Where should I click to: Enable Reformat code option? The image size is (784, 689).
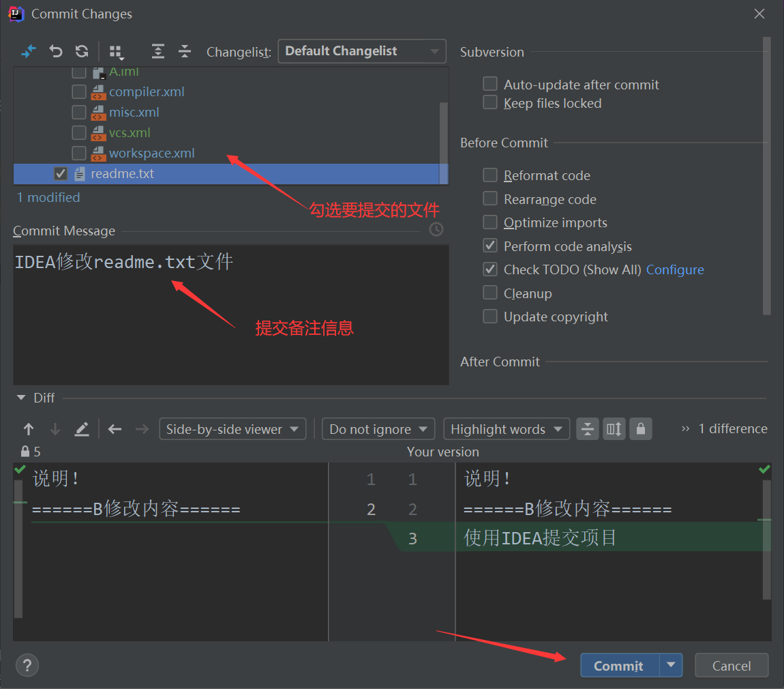coord(490,175)
